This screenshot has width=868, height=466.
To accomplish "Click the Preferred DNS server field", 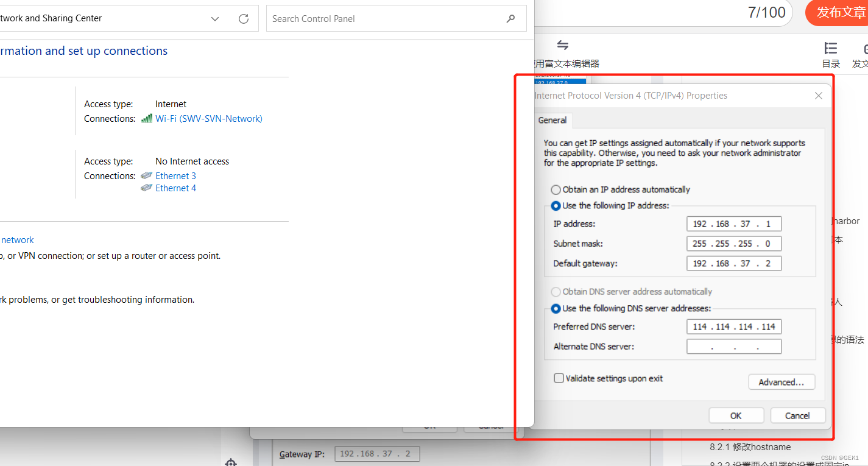I will coord(734,327).
